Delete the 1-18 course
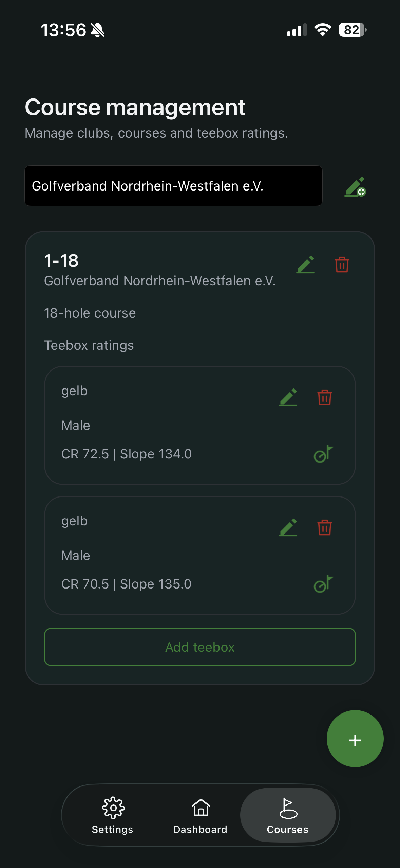The height and width of the screenshot is (868, 400). point(342,265)
